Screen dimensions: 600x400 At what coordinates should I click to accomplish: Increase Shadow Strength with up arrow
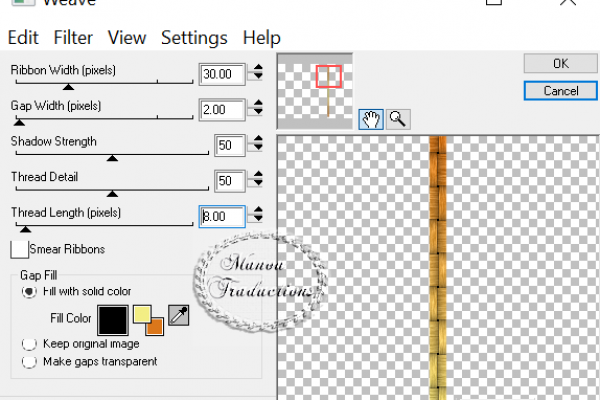pos(258,139)
